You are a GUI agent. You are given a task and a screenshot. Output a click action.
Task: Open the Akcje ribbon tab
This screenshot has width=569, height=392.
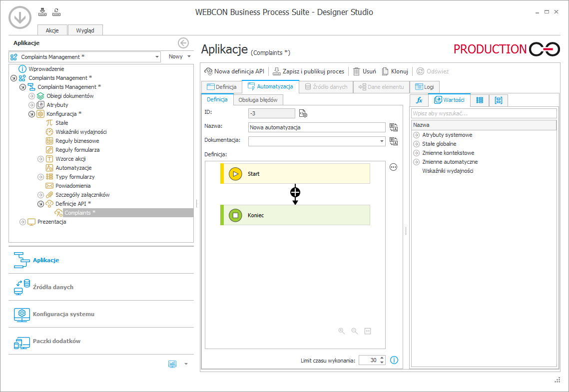tap(52, 30)
